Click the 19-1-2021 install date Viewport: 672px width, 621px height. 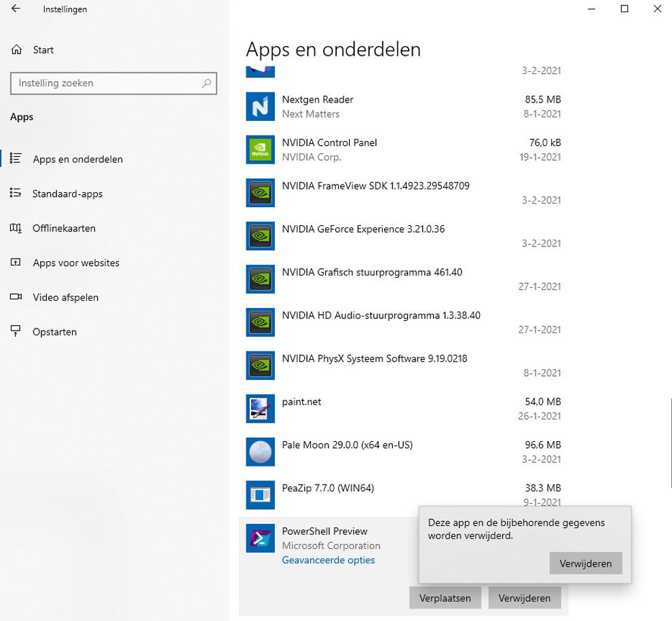pyautogui.click(x=540, y=157)
